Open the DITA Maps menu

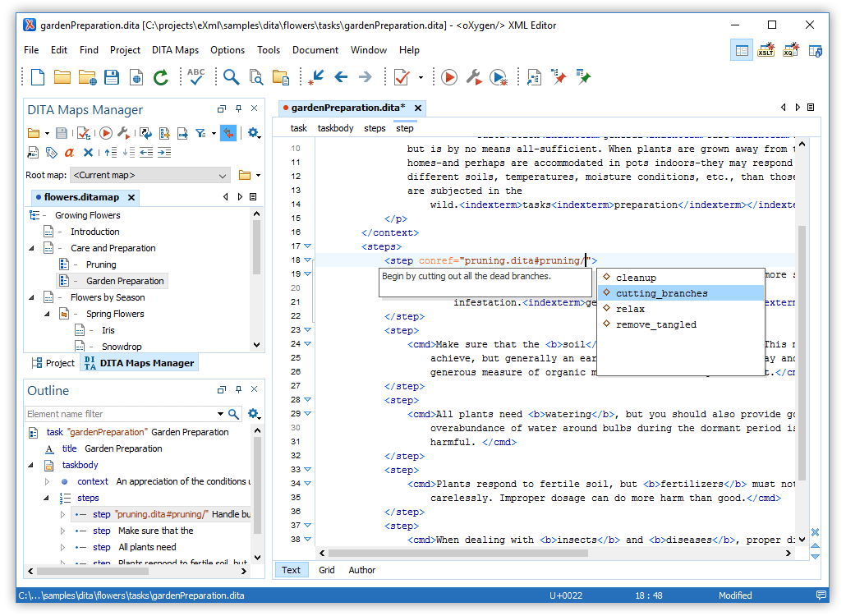pos(175,50)
